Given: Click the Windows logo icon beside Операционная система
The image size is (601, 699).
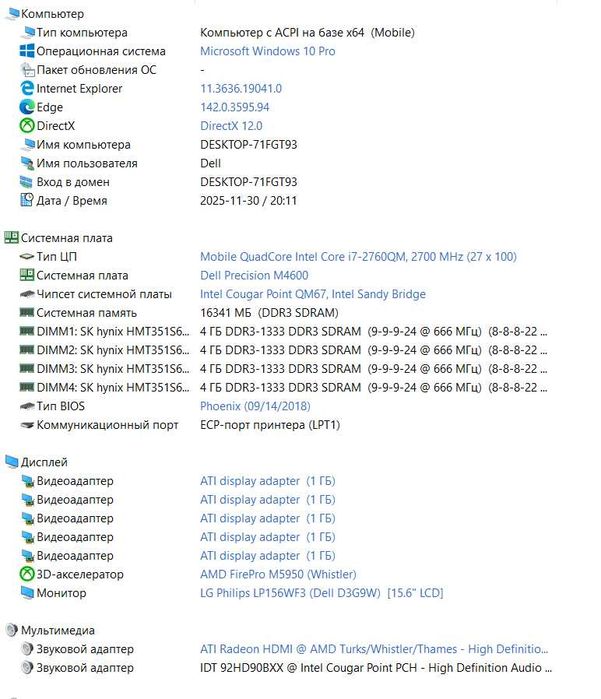Looking at the screenshot, I should click(x=27, y=51).
